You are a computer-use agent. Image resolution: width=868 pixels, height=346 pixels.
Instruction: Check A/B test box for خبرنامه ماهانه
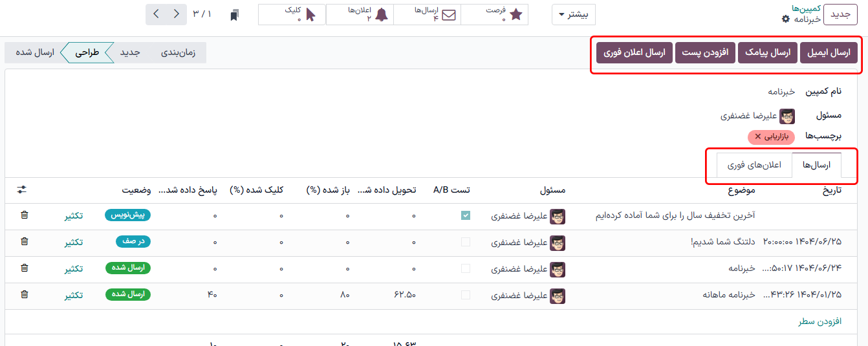(x=466, y=296)
